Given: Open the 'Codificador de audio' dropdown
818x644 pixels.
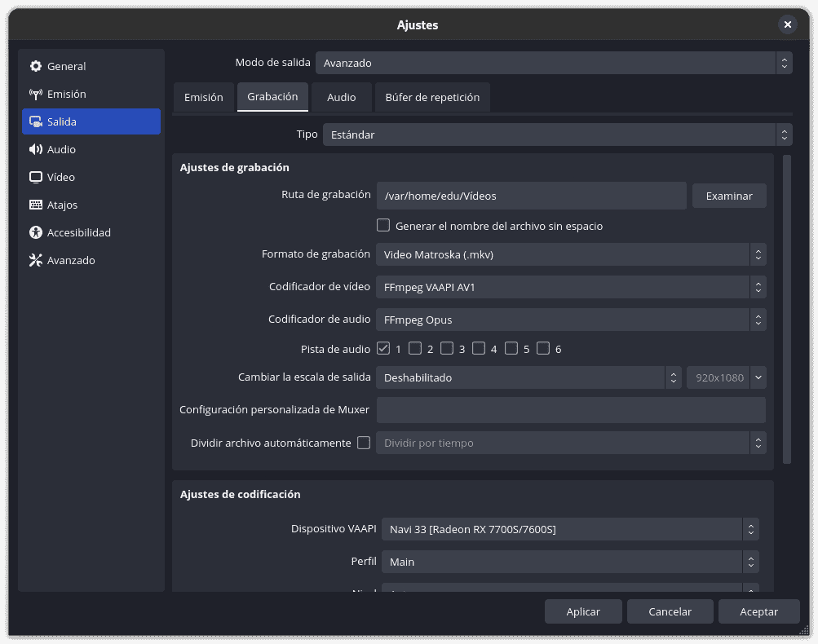Looking at the screenshot, I should point(571,320).
